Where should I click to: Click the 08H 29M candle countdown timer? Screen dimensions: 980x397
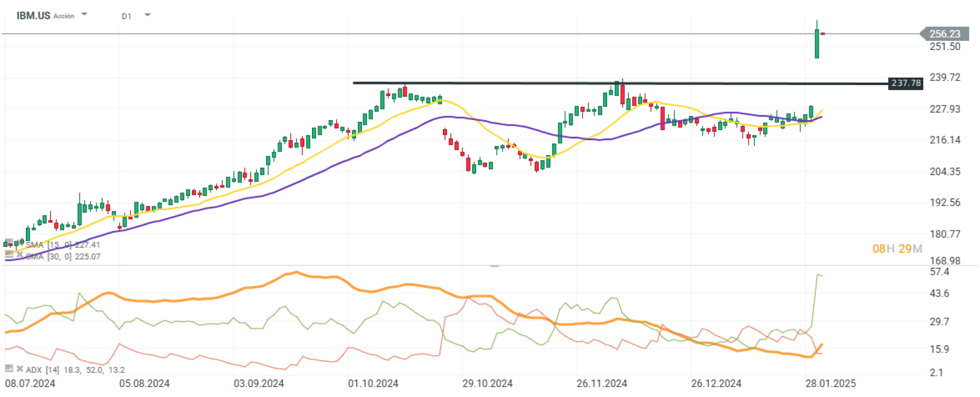click(897, 249)
